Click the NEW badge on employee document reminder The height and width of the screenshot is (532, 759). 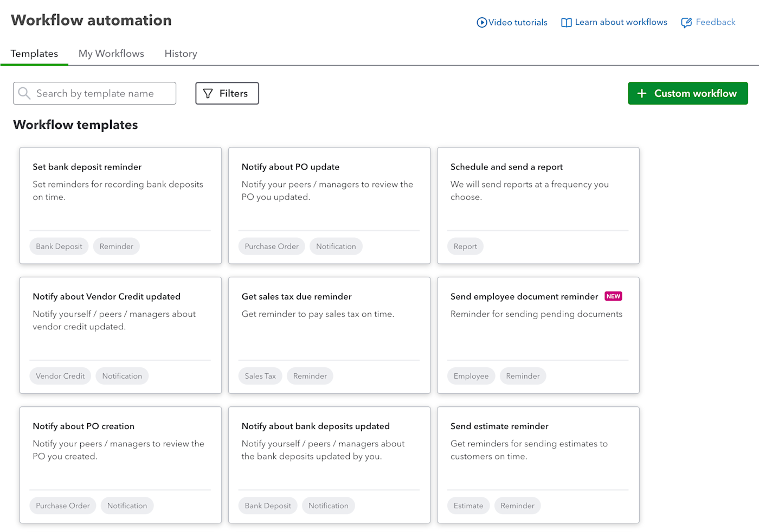[x=613, y=296]
